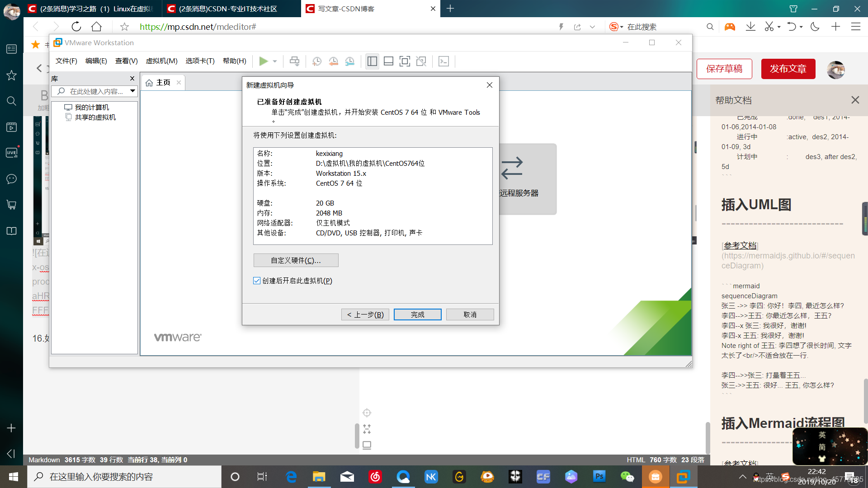This screenshot has height=488, width=868.
Task: Open the 文件(F) menu in VMware
Action: (x=66, y=61)
